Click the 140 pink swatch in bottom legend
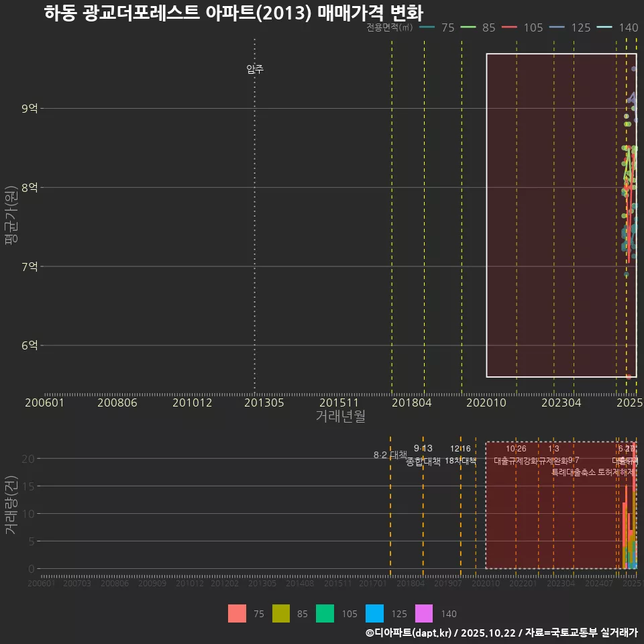The height and width of the screenshot is (644, 644). coord(424,613)
